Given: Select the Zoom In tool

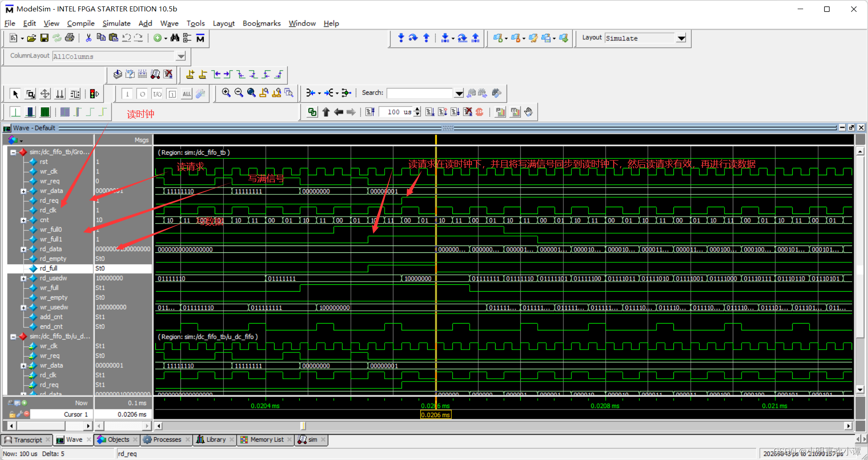Looking at the screenshot, I should coord(226,93).
